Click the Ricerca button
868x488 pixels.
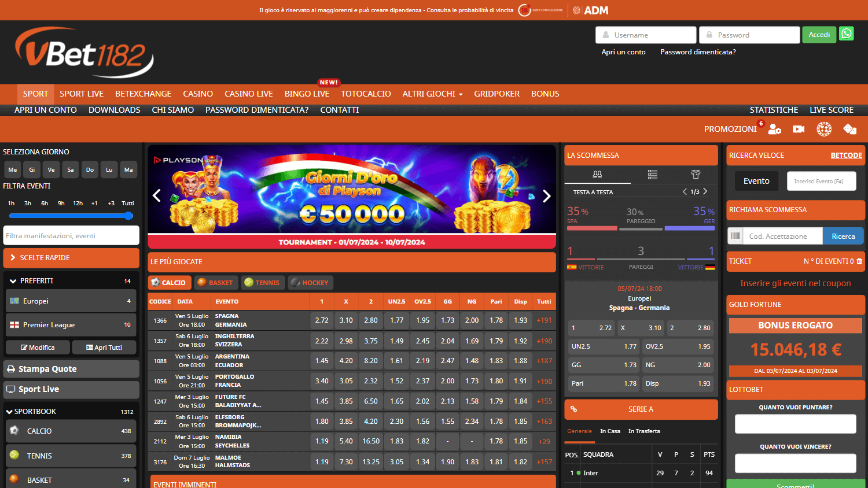[x=843, y=236]
